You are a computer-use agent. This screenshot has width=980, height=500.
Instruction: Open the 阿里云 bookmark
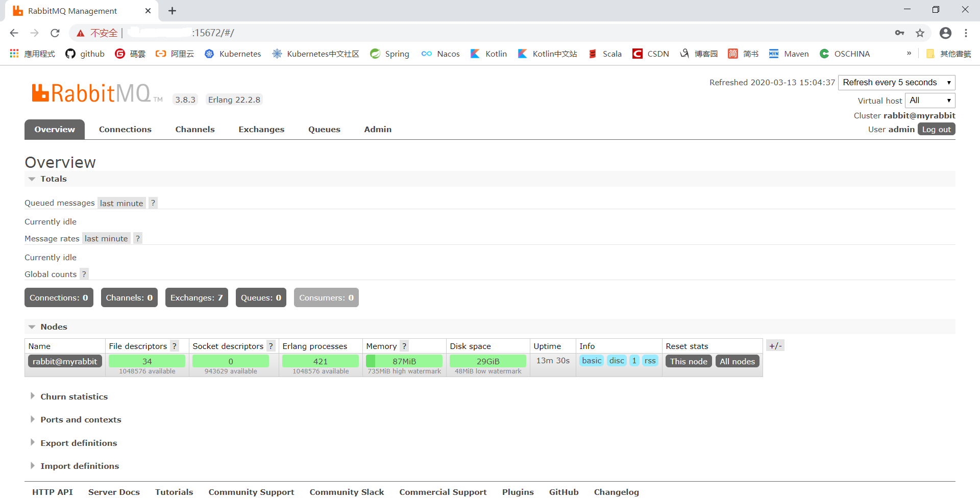175,54
